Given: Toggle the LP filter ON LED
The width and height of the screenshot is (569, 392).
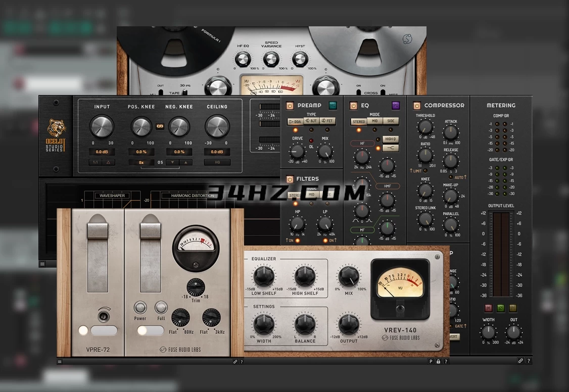Looking at the screenshot, I should (325, 240).
